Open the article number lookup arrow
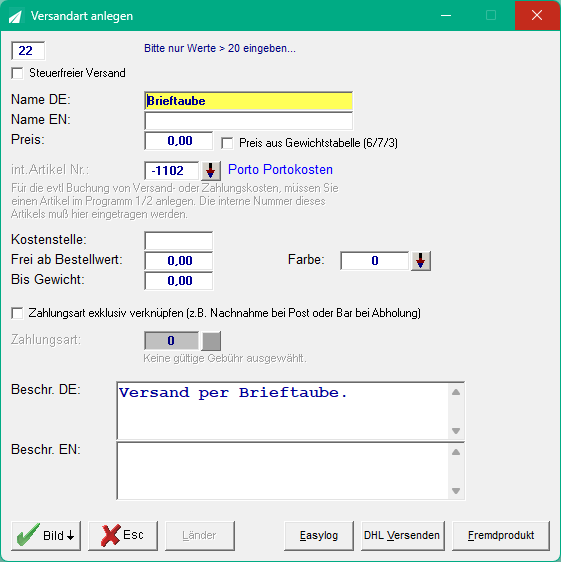561x562 pixels. click(x=210, y=171)
